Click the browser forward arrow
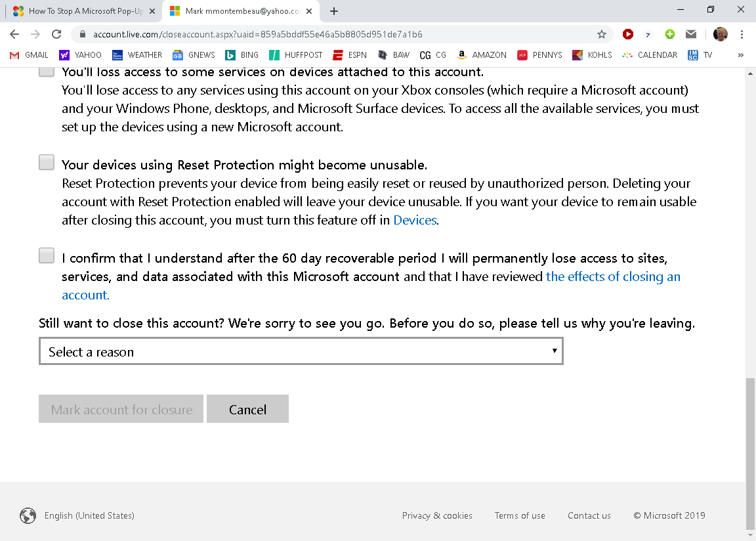 tap(35, 34)
